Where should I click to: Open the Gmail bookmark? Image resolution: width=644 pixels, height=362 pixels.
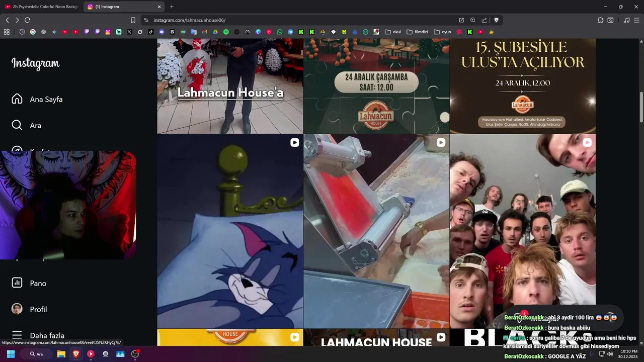tap(204, 32)
